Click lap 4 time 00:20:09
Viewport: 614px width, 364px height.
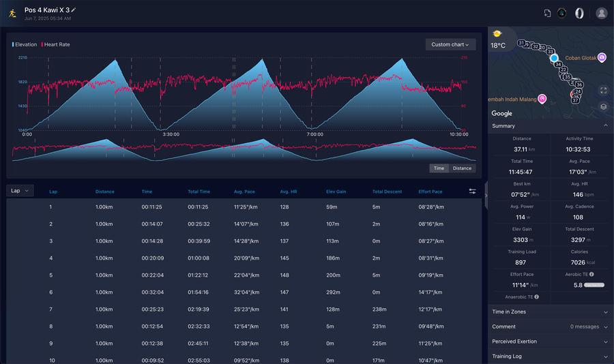153,258
